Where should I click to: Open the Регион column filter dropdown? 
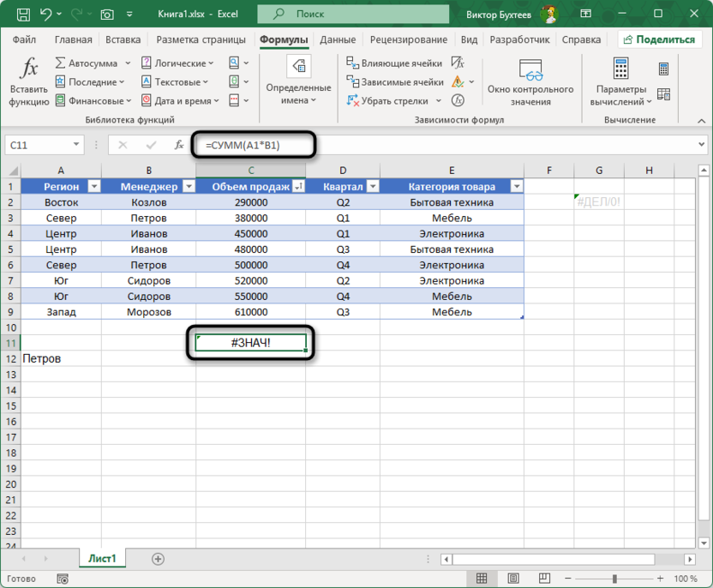click(94, 187)
